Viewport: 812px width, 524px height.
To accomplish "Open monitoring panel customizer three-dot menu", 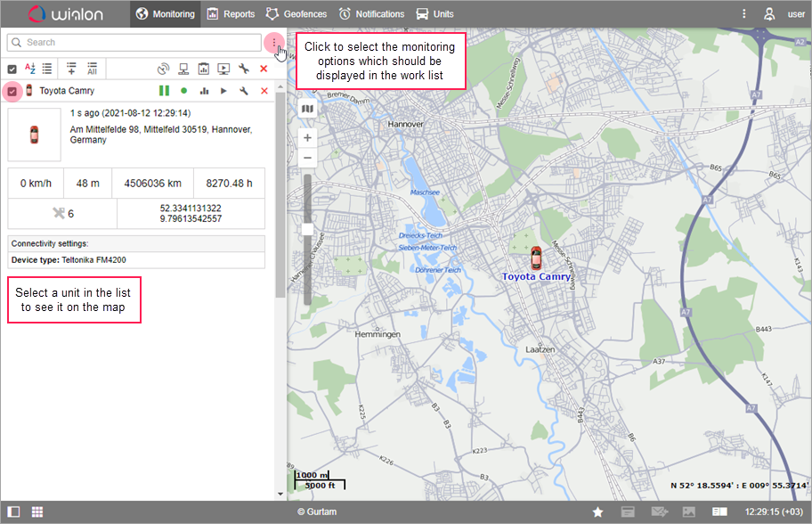I will click(274, 43).
